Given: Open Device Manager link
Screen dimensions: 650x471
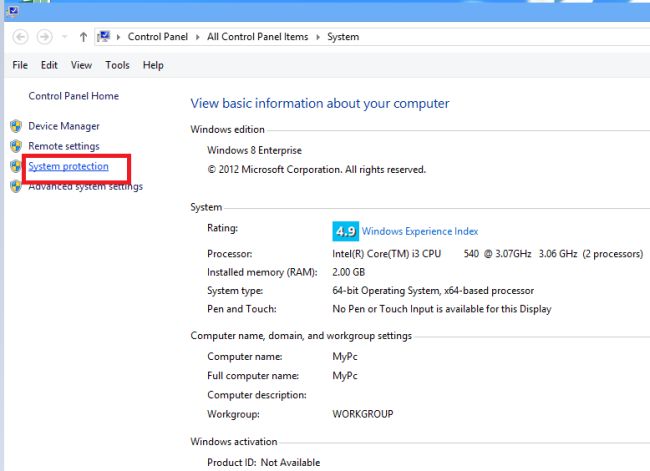Looking at the screenshot, I should point(64,126).
